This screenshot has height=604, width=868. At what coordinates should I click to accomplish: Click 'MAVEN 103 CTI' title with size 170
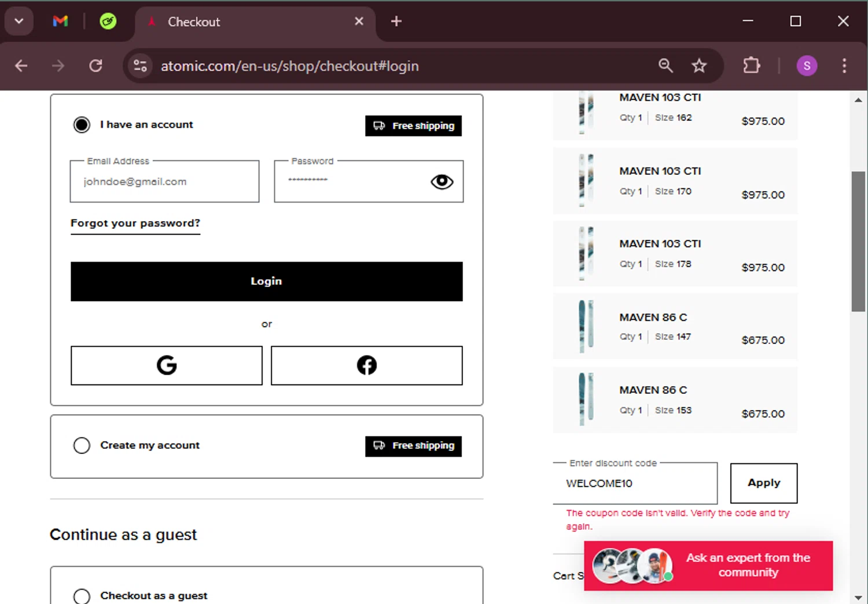click(660, 171)
